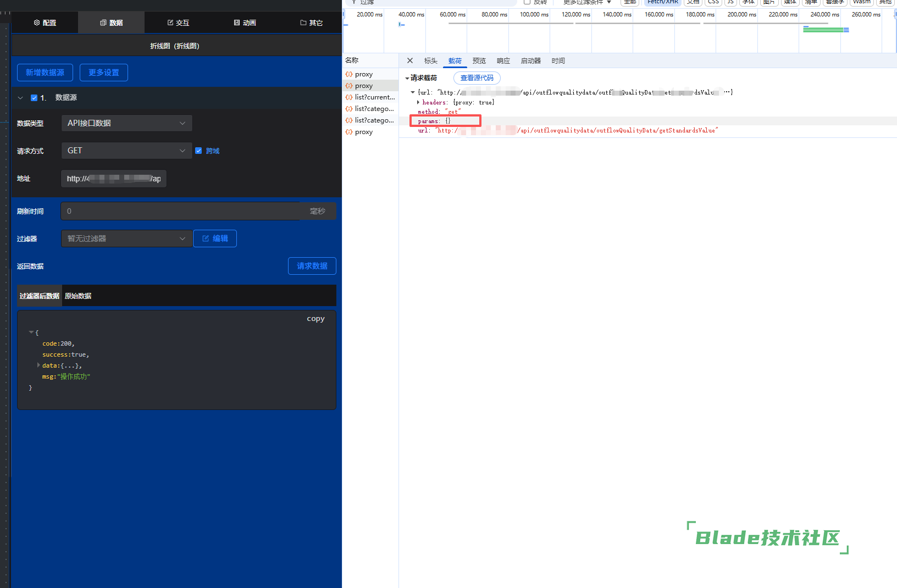The image size is (897, 588).
Task: Select the list?current request entry
Action: [374, 97]
